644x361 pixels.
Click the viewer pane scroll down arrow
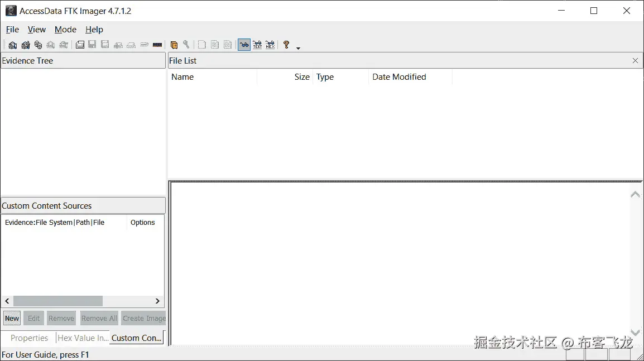click(x=635, y=332)
